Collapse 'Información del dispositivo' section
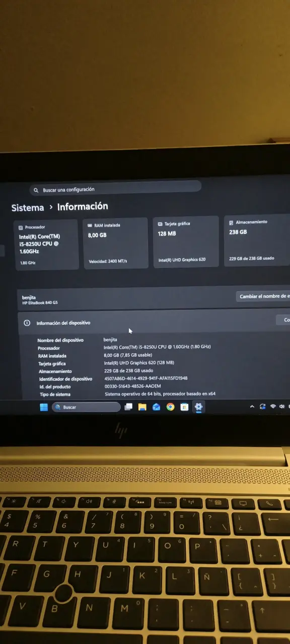Viewport: 290px width, 644px height. [154, 322]
